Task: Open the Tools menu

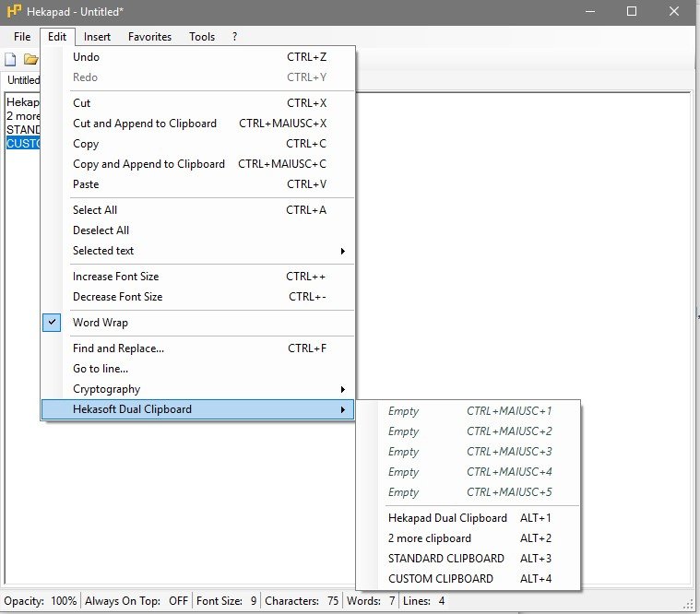Action: [x=202, y=37]
